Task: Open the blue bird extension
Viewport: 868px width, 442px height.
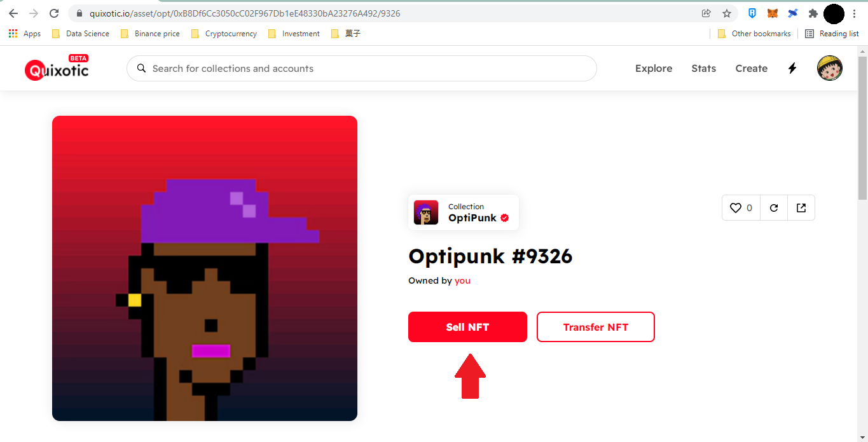Action: pos(793,13)
